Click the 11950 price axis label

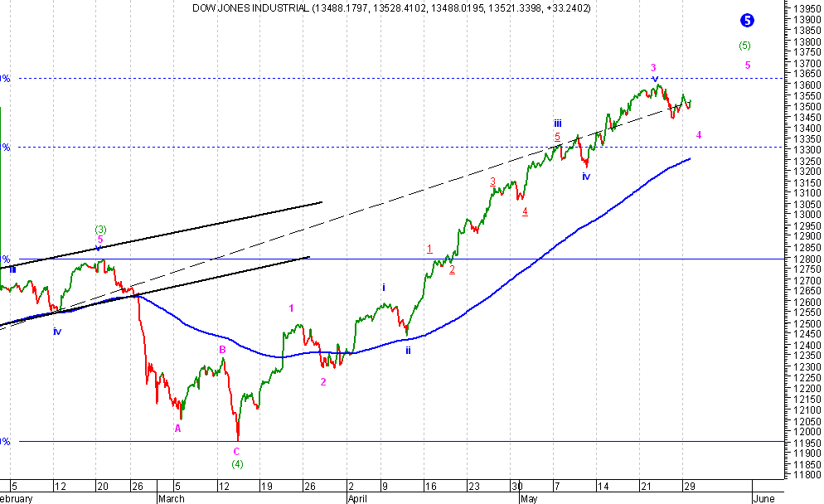807,443
